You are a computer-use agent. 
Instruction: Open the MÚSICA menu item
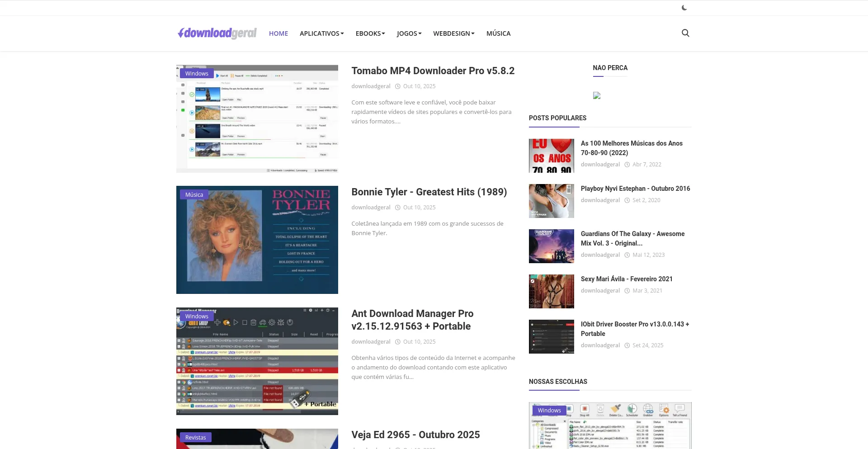tap(498, 33)
